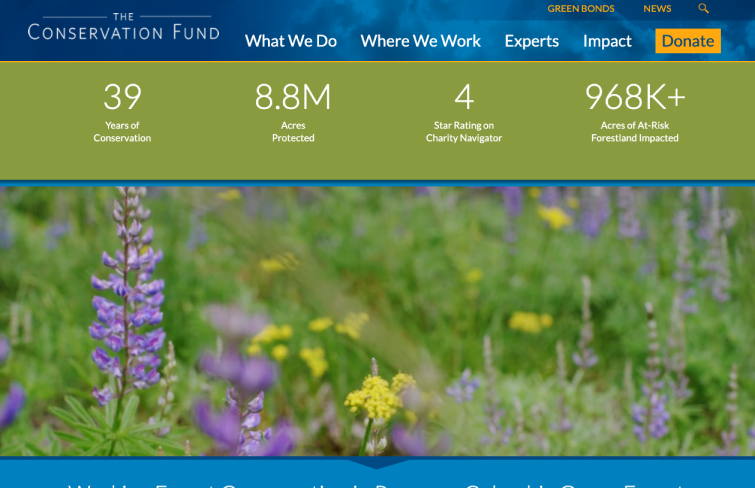Open the News link
Viewport: 755px width, 488px height.
[x=657, y=9]
